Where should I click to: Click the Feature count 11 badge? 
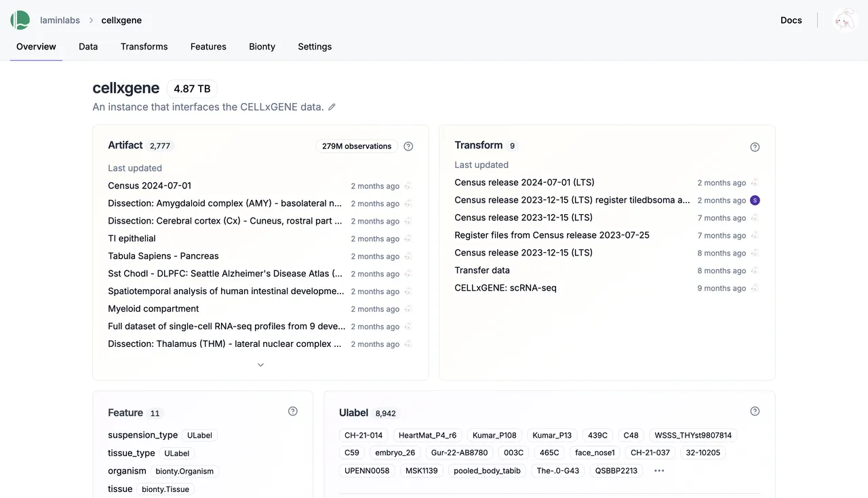point(155,413)
